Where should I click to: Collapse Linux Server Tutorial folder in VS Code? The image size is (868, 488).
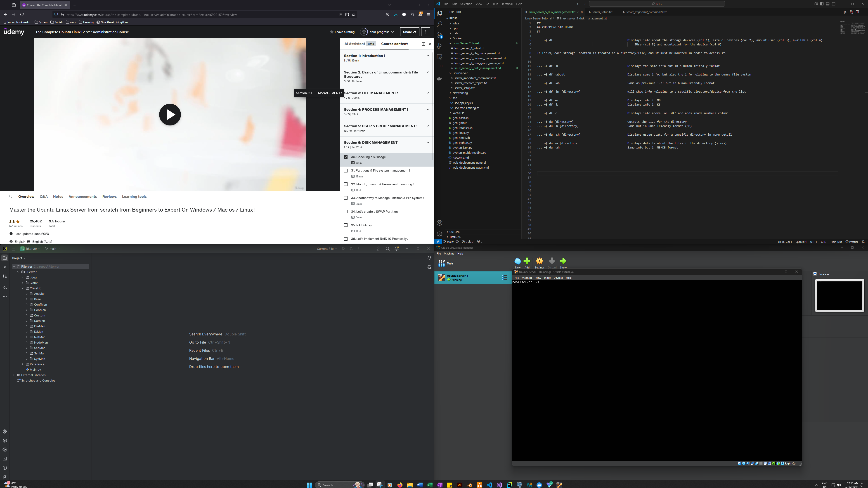(x=465, y=43)
